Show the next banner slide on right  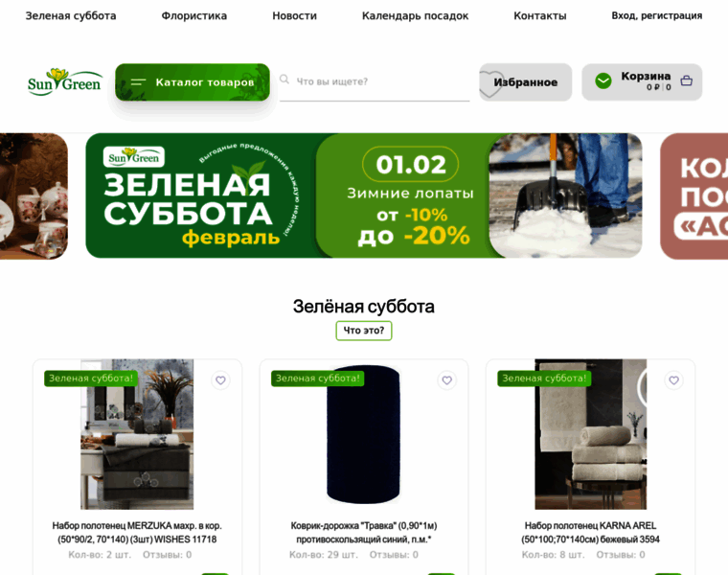[694, 196]
